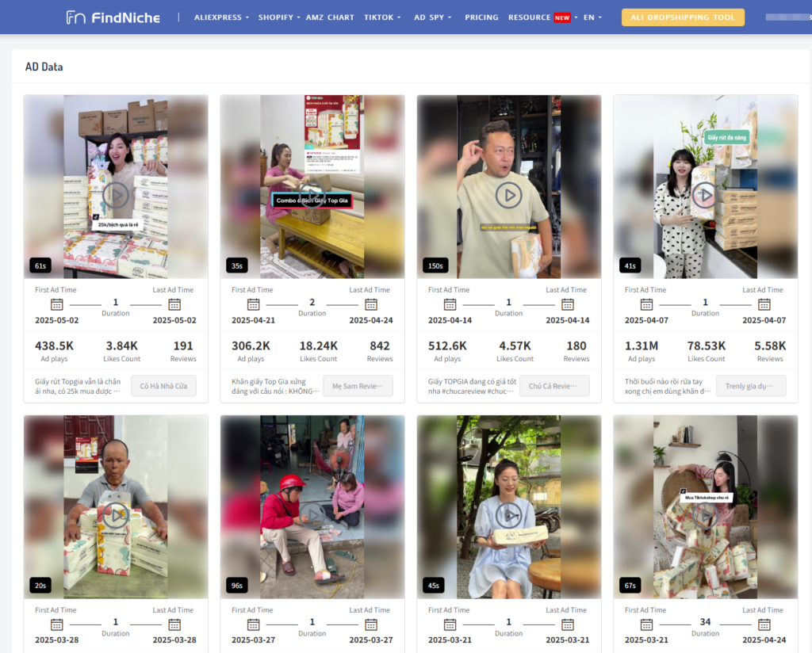Click the 18.24K Likes Count value
The image size is (812, 653).
click(x=319, y=346)
